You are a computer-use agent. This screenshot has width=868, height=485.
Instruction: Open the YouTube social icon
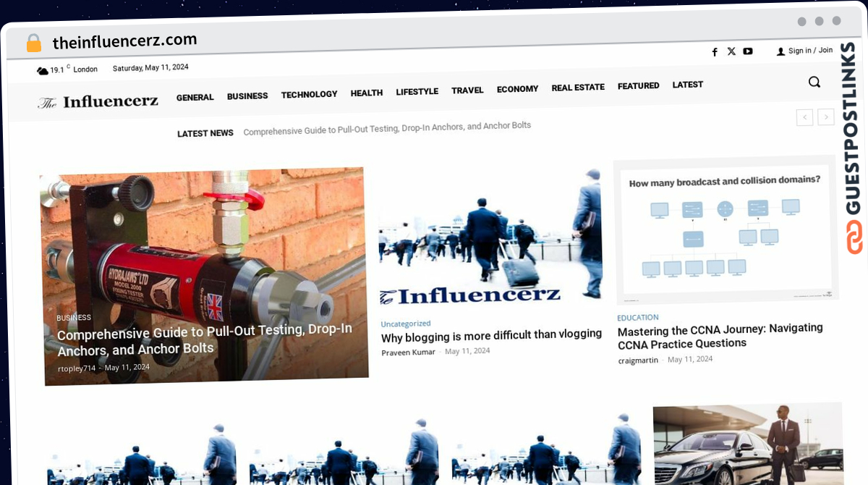748,51
